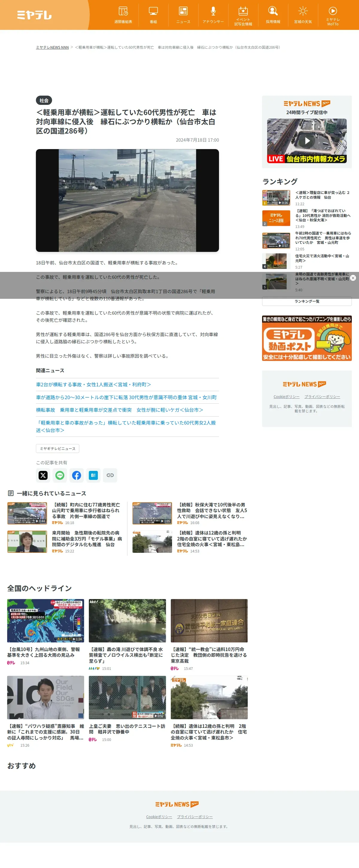Open ranking 1 理髪店に車が突っ込む story
Screen dimensions: 359x868
323,195
